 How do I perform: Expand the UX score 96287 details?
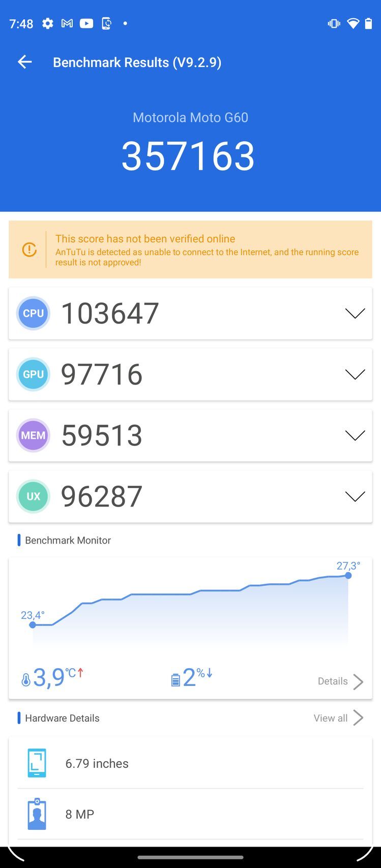pos(355,496)
